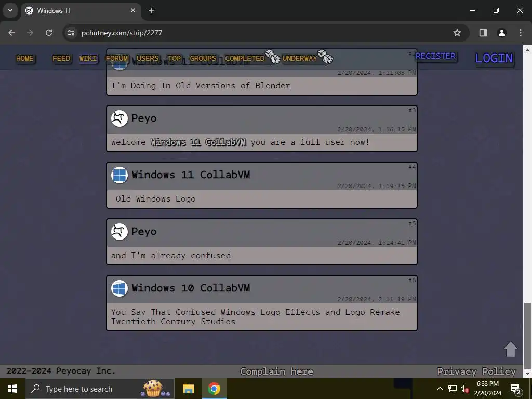Click the timestamp 2/20/2024, 1:16:15 PM

click(377, 129)
